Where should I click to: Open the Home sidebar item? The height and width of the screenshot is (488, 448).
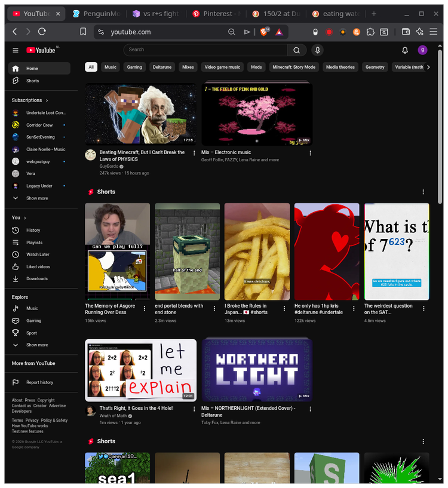click(x=39, y=69)
